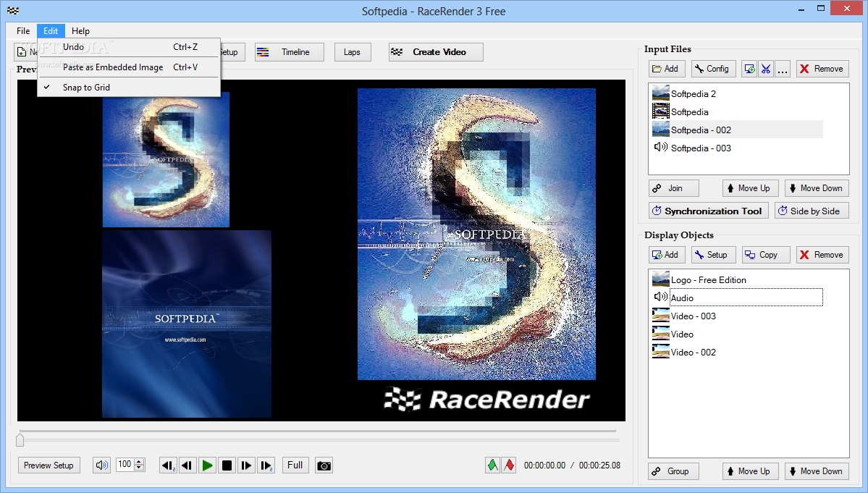The image size is (868, 493).
Task: Click the Create Video button
Action: click(437, 52)
